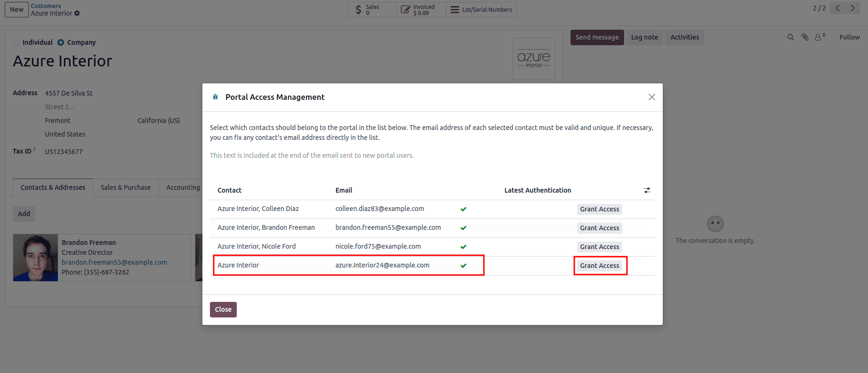The height and width of the screenshot is (373, 868).
Task: Click the paperclip attachments icon
Action: [805, 37]
